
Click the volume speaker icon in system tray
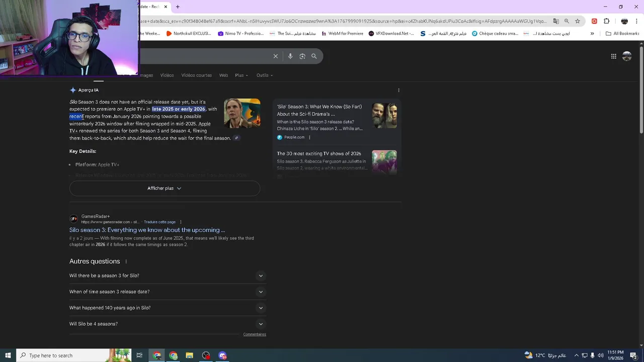point(600,355)
